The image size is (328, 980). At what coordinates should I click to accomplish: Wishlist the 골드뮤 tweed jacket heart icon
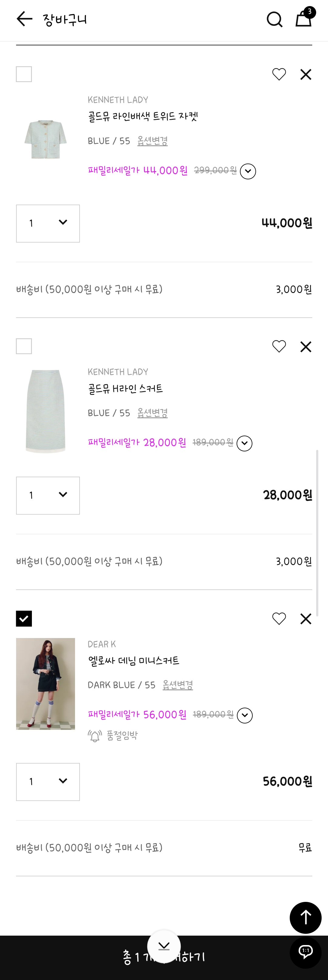point(279,74)
